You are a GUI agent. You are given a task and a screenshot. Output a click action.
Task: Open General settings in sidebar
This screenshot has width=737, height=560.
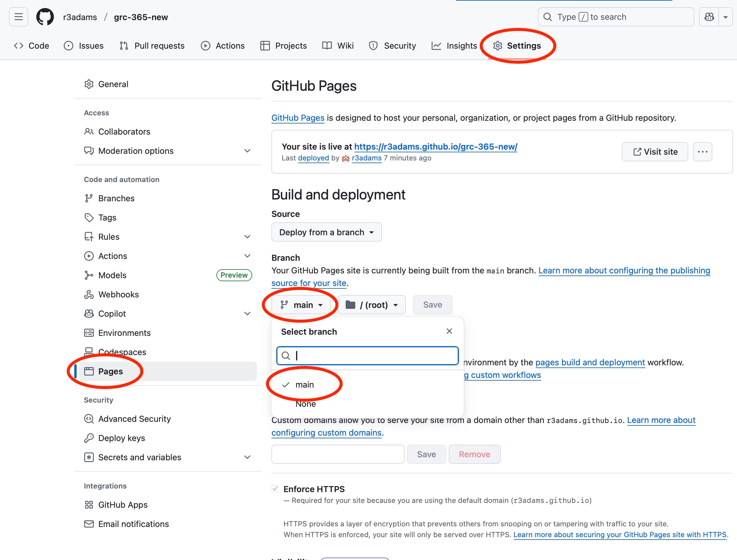[168, 84]
